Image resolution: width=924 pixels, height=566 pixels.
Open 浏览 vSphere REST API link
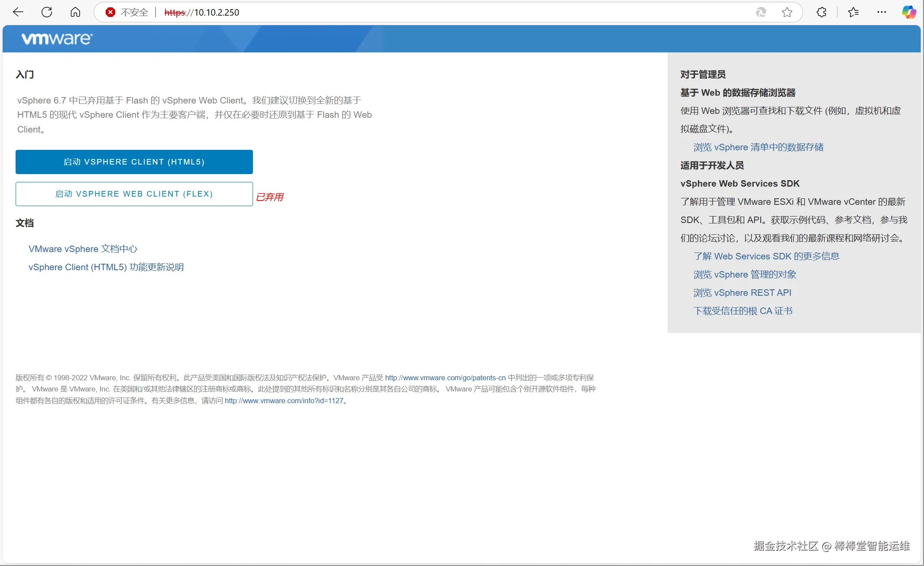tap(742, 293)
